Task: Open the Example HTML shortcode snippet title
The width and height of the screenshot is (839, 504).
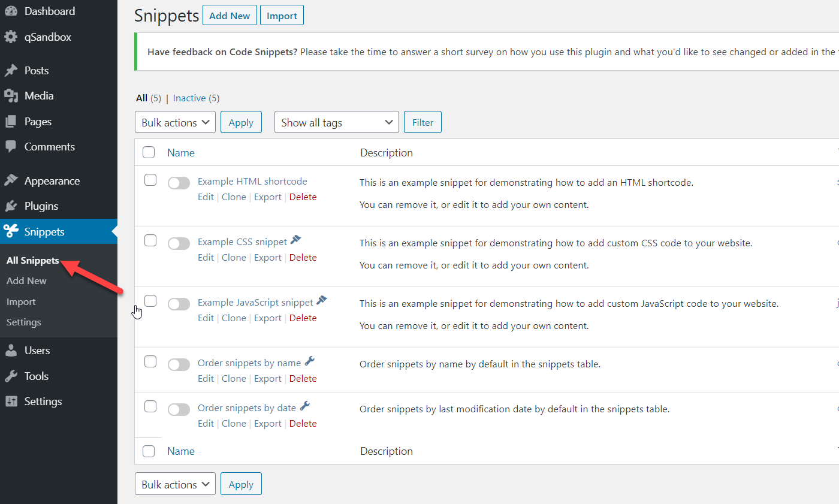Action: click(252, 182)
